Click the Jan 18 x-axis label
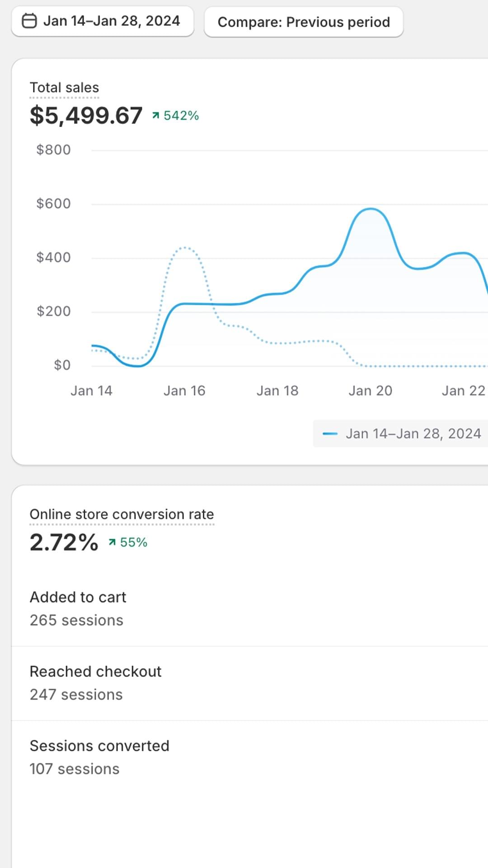488x868 pixels. 277,391
